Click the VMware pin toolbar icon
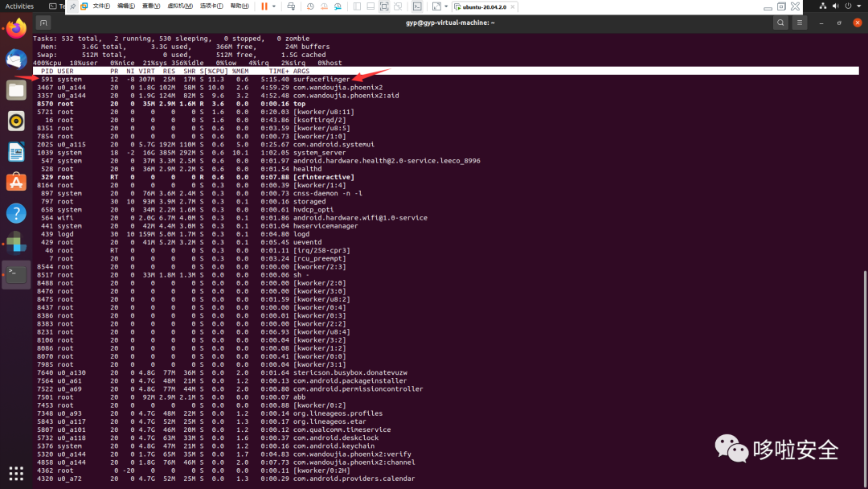Screen dimensions: 868x489 73,6
